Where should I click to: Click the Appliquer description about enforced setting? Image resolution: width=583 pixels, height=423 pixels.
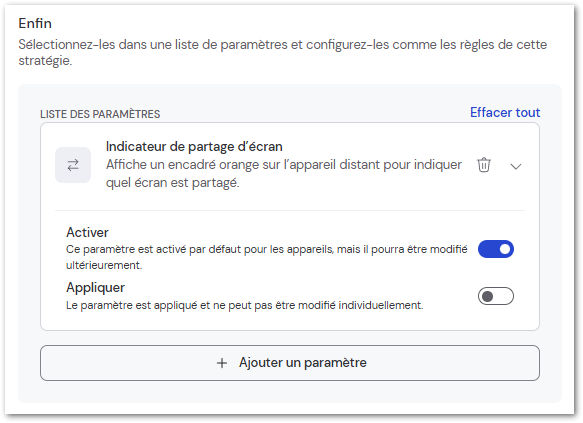[x=245, y=306]
